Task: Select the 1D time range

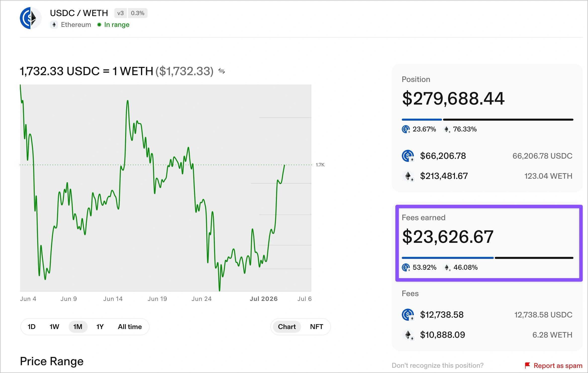Action: point(32,327)
